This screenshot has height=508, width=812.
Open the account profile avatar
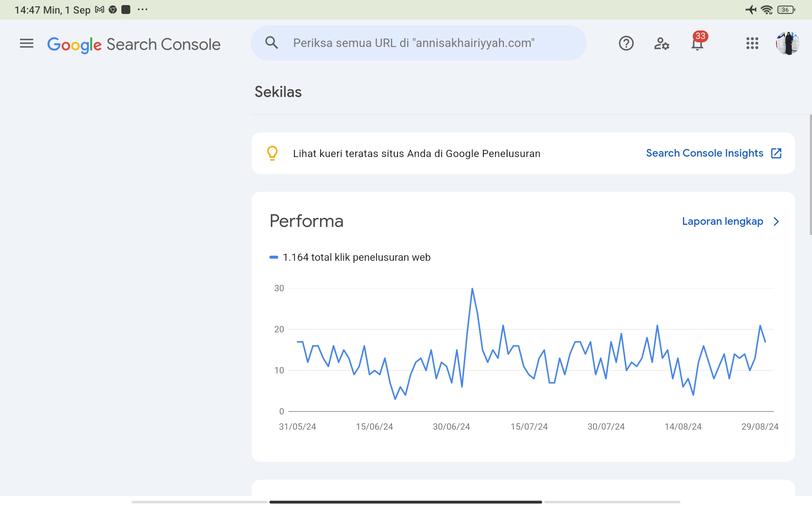[x=787, y=43]
